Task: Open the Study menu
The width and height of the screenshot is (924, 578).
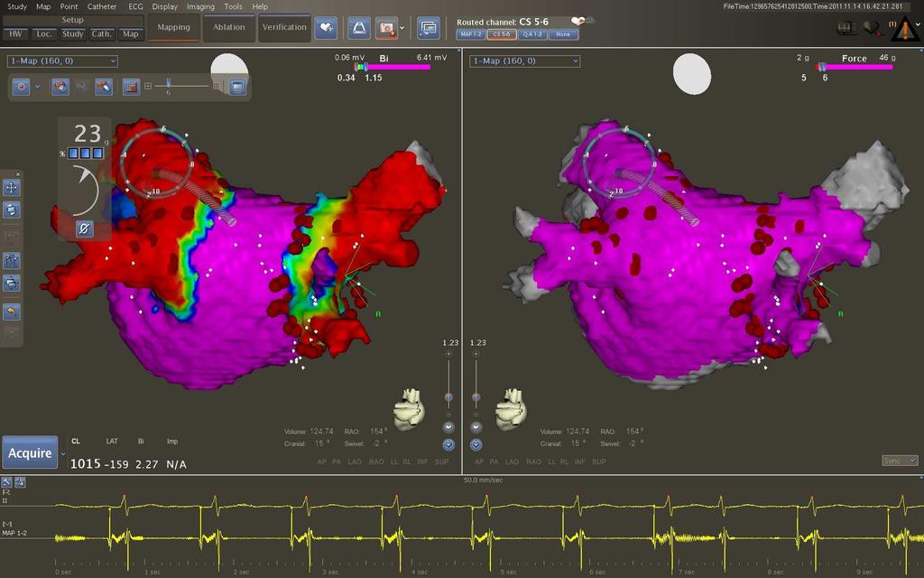Action: click(x=16, y=6)
